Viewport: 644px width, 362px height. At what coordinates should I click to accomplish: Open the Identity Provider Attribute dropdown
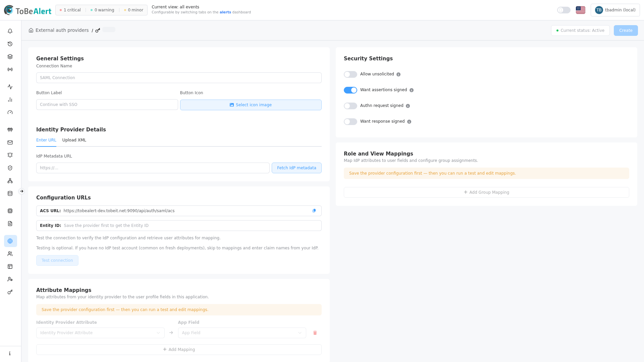[100, 333]
